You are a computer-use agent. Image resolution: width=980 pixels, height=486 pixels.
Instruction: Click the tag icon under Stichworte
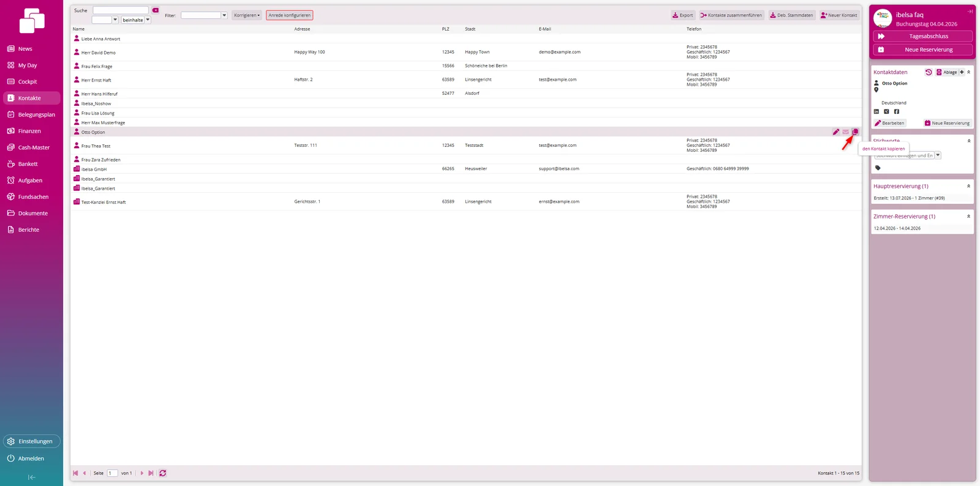tap(878, 168)
